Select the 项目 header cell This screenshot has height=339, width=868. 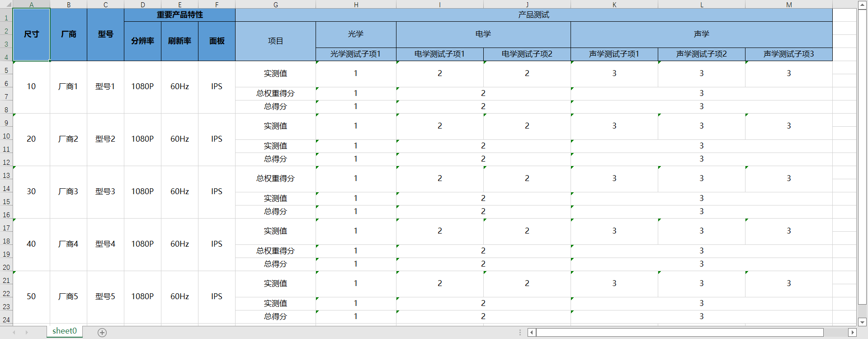[x=275, y=41]
